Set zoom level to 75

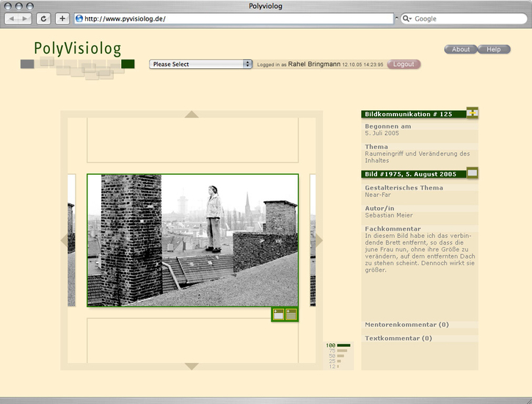338,350
